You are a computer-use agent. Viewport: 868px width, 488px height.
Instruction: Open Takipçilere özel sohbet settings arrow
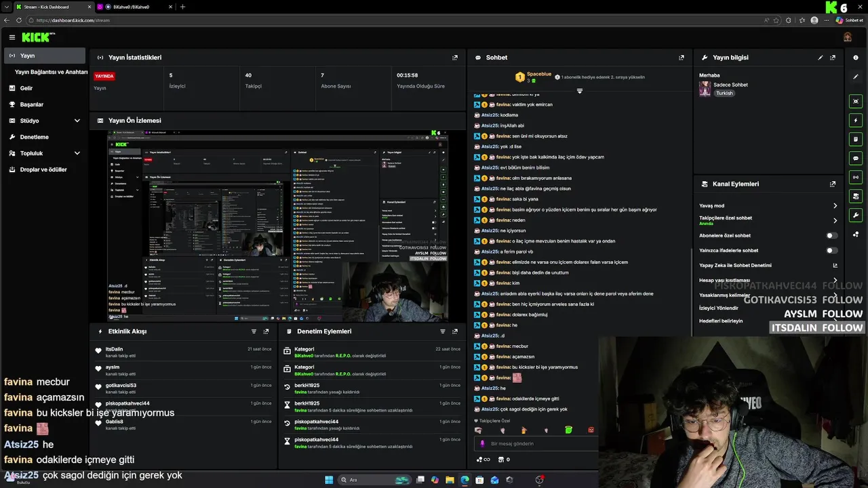(835, 220)
